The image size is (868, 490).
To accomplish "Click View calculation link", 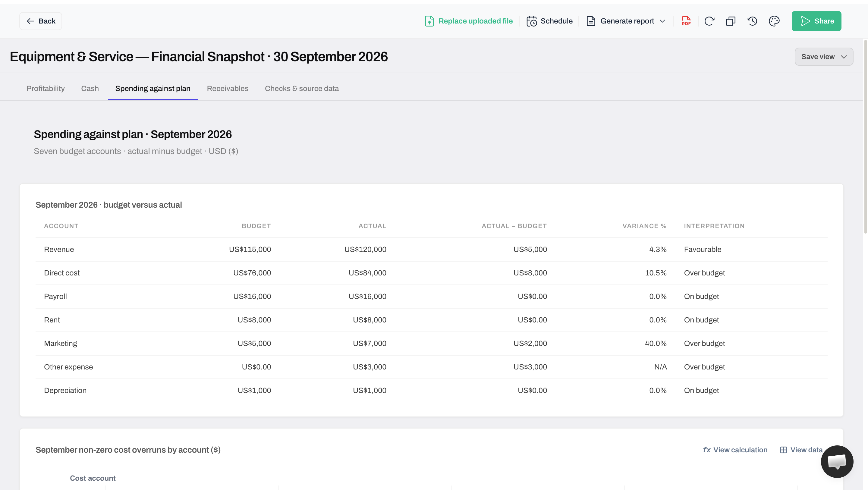I will 735,450.
